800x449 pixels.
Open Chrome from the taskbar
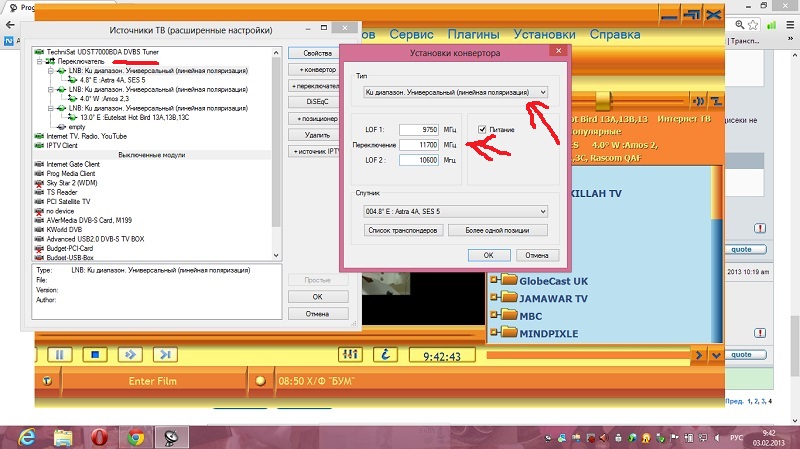(133, 435)
